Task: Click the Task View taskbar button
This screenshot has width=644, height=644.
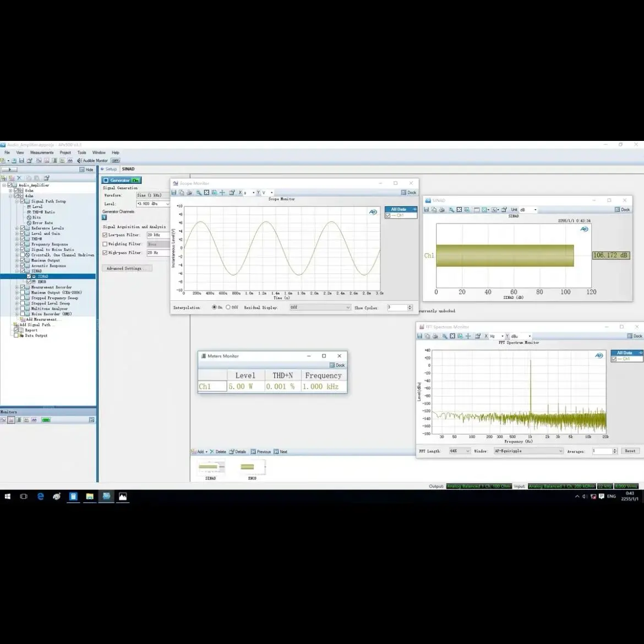Action: point(24,496)
